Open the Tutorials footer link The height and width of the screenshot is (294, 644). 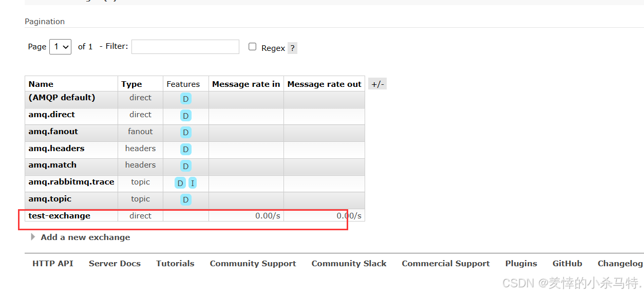pyautogui.click(x=175, y=264)
